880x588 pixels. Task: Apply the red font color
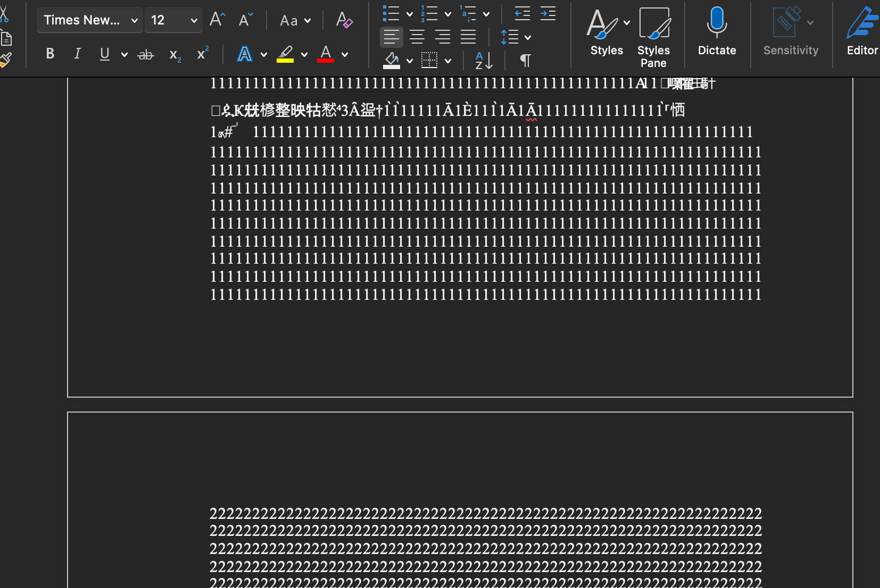click(326, 54)
